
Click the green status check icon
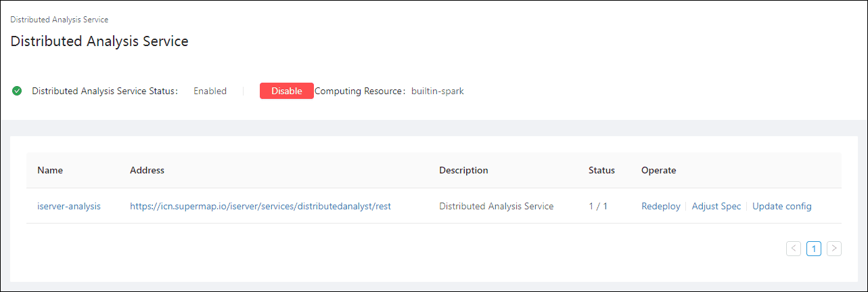[x=17, y=91]
